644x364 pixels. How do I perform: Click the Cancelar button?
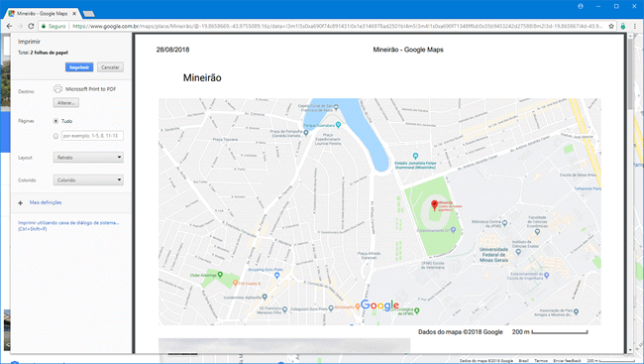110,67
